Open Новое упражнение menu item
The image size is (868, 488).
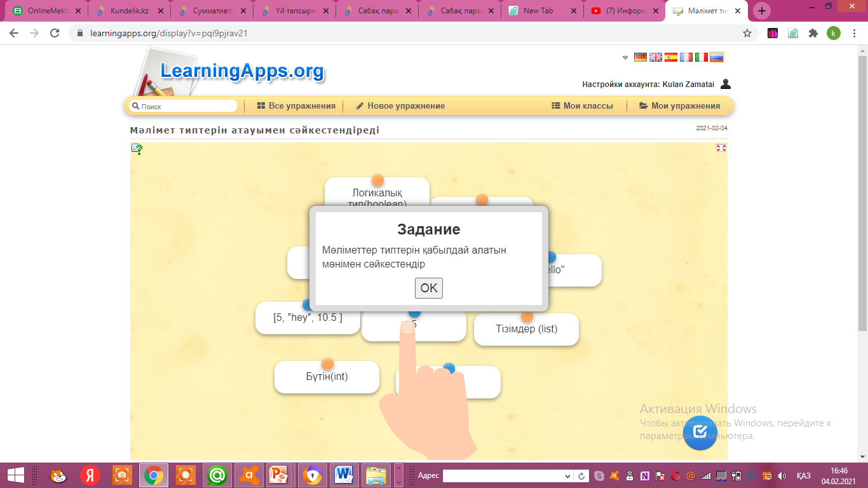[400, 106]
